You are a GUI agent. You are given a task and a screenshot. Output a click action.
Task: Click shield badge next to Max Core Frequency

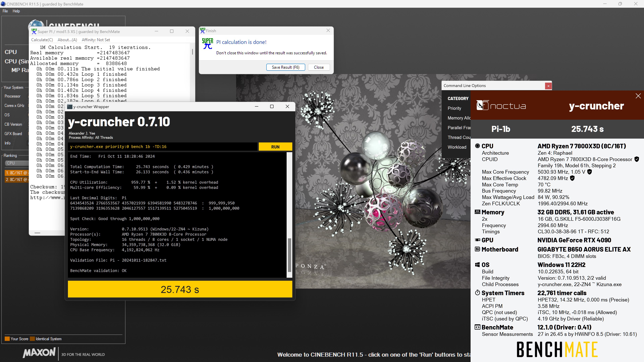point(589,172)
